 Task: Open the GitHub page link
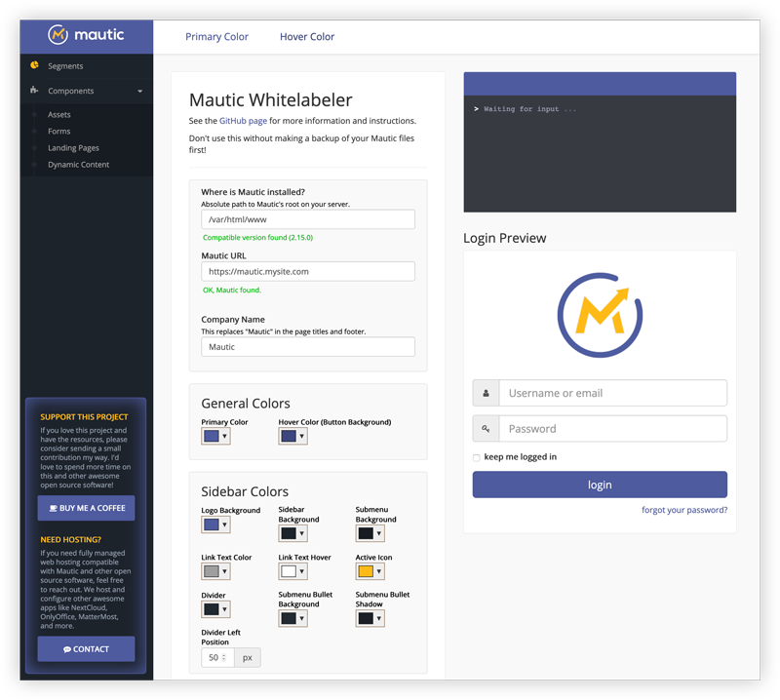tap(244, 121)
